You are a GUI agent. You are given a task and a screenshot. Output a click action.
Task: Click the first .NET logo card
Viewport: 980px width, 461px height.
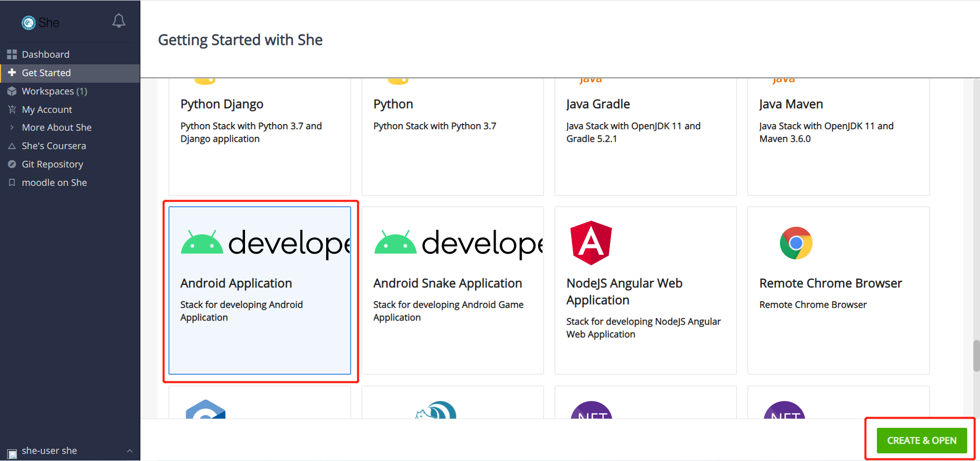pos(591,410)
